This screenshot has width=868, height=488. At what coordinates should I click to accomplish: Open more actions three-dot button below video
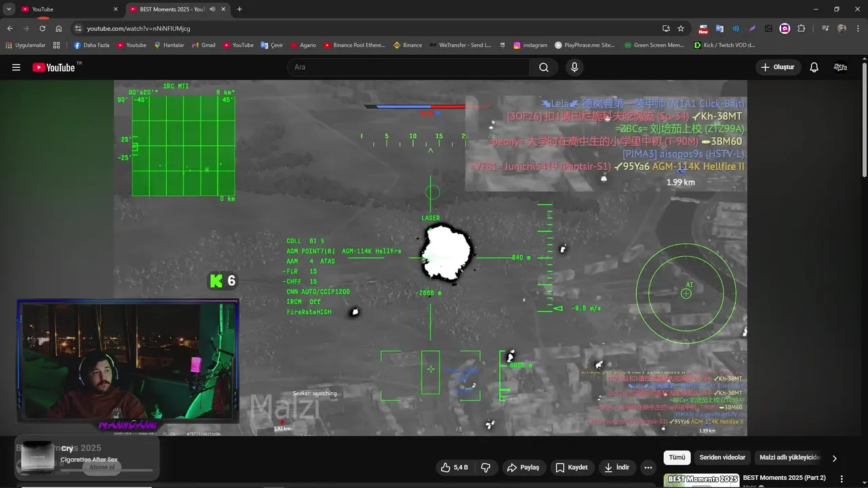(648, 467)
